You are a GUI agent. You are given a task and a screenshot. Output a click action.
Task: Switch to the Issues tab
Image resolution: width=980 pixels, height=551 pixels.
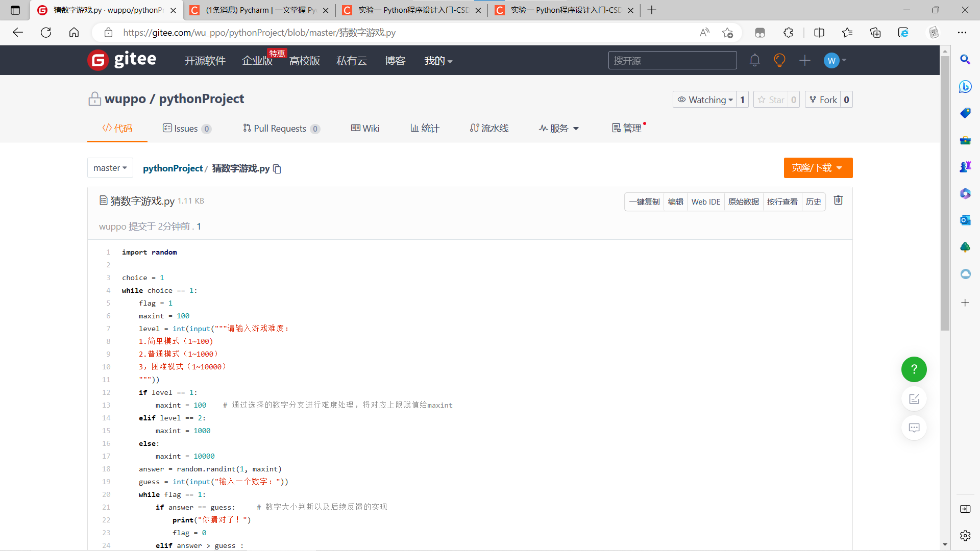pyautogui.click(x=186, y=129)
